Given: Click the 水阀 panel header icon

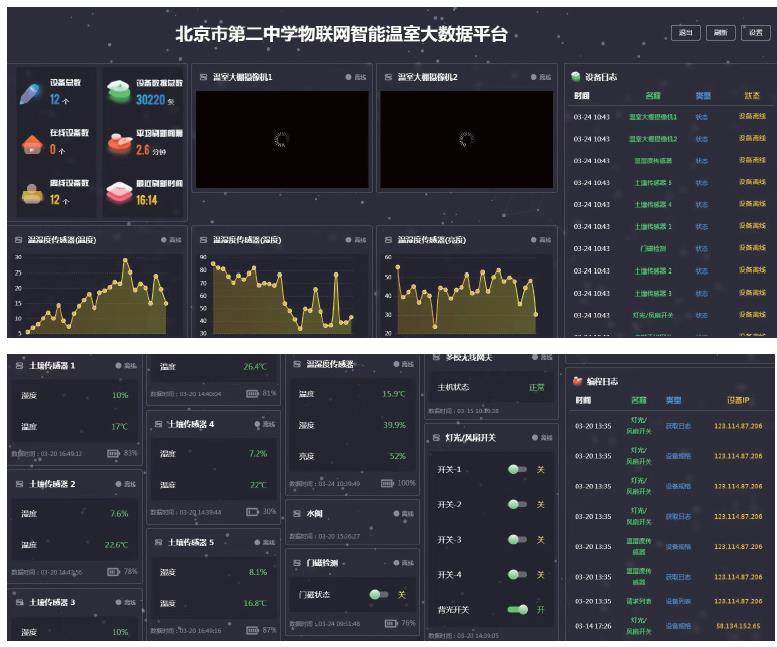Looking at the screenshot, I should 296,513.
